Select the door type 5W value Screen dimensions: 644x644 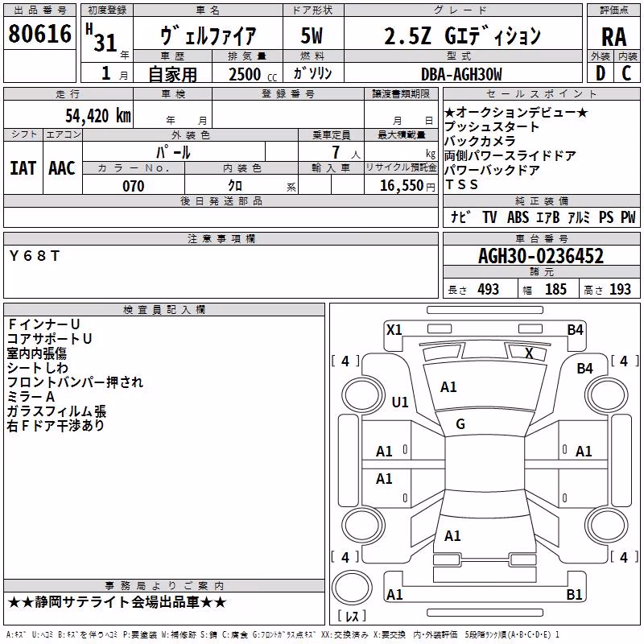(x=312, y=35)
